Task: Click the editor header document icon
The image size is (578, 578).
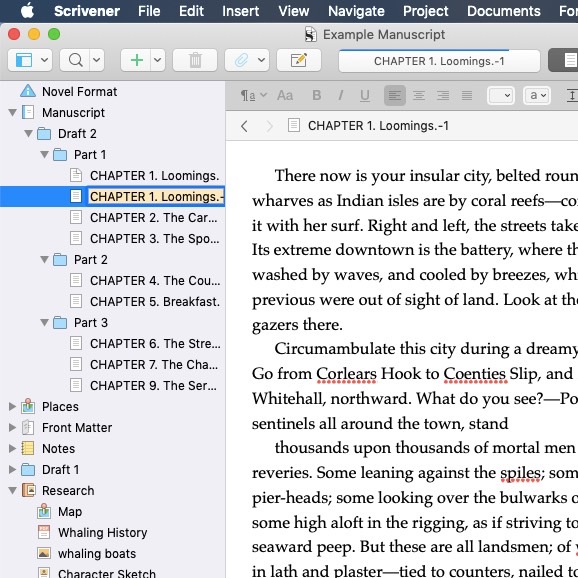Action: coord(294,125)
